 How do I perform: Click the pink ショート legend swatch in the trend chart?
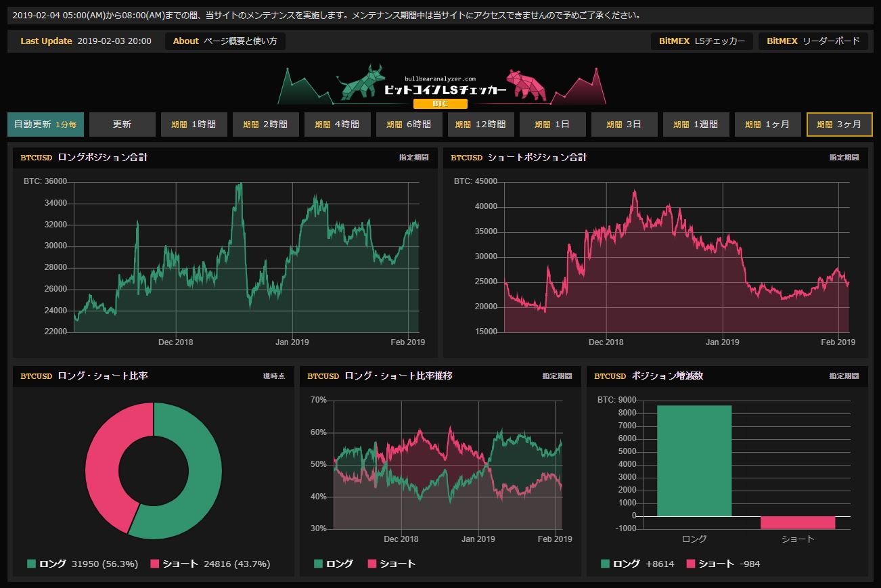(371, 562)
